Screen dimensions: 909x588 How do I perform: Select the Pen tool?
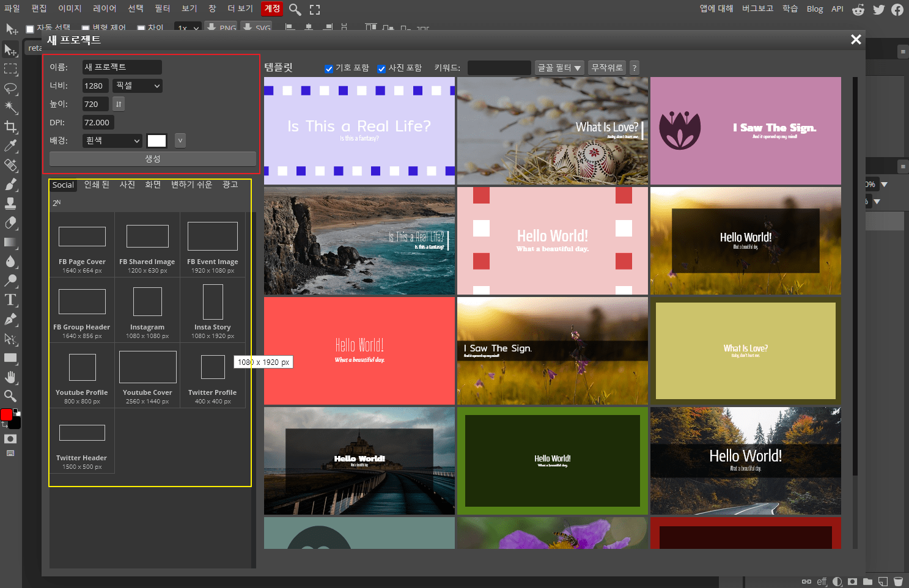tap(10, 319)
